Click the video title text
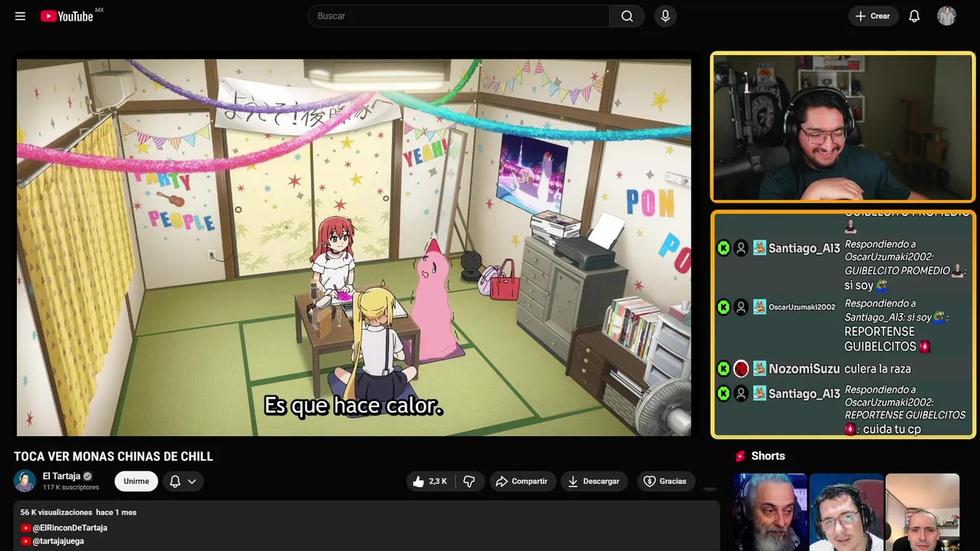Screen dimensions: 980x551 [113, 457]
